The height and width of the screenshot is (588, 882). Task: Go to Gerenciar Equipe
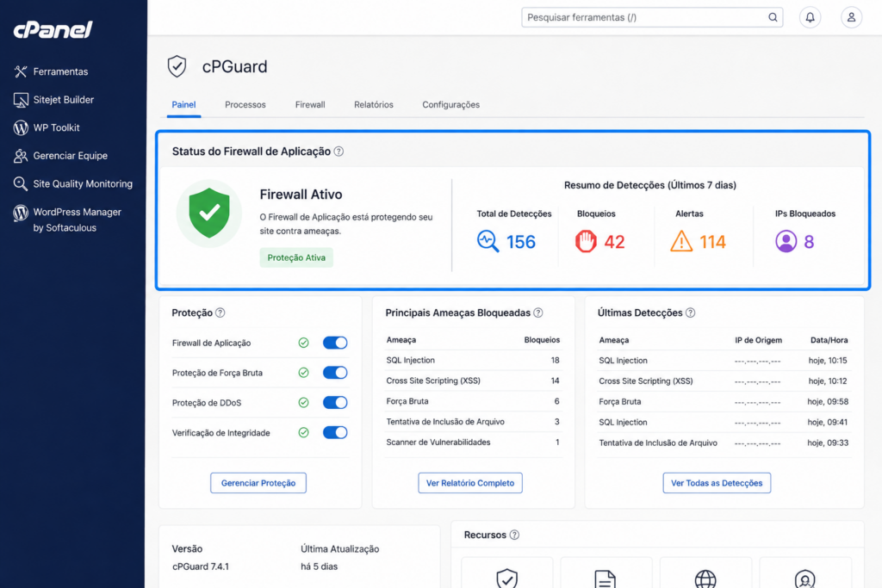[61, 156]
